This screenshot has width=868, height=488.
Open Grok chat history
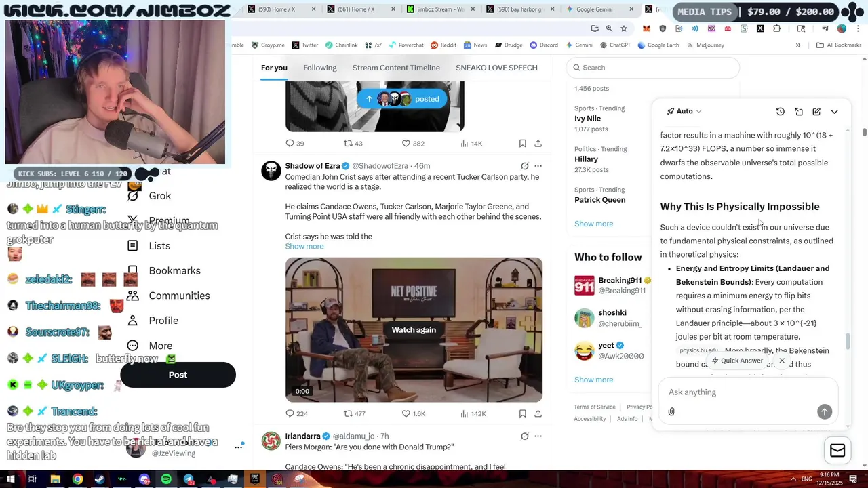coord(781,111)
